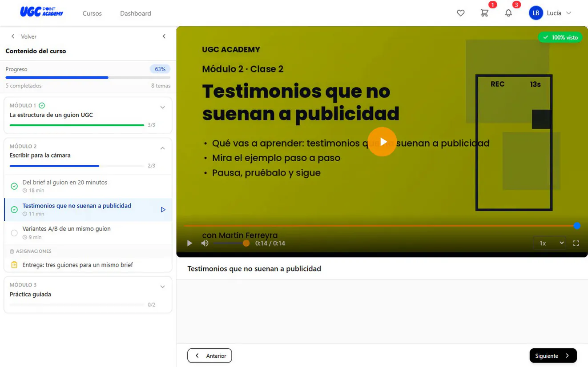Viewport: 588px width, 367px height.
Task: Advance with the Siguiente button
Action: [553, 355]
